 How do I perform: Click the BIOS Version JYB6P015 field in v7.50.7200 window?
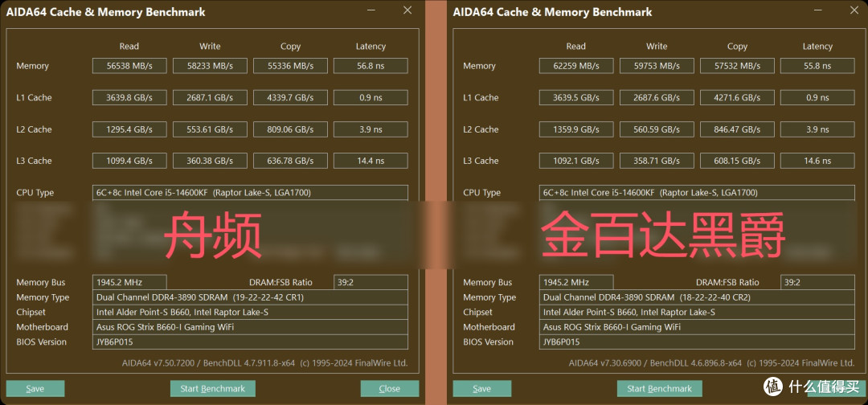pyautogui.click(x=250, y=342)
